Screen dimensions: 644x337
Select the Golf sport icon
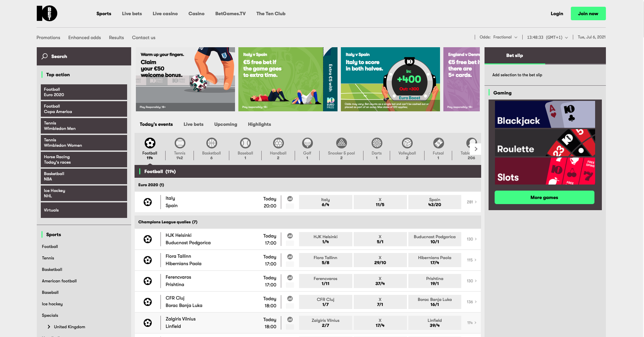(x=307, y=143)
